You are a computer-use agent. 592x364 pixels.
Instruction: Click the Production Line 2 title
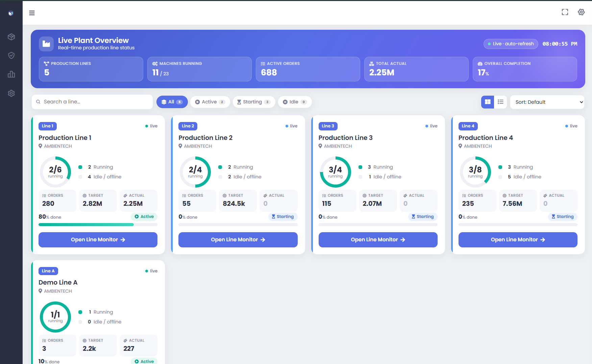(205, 138)
